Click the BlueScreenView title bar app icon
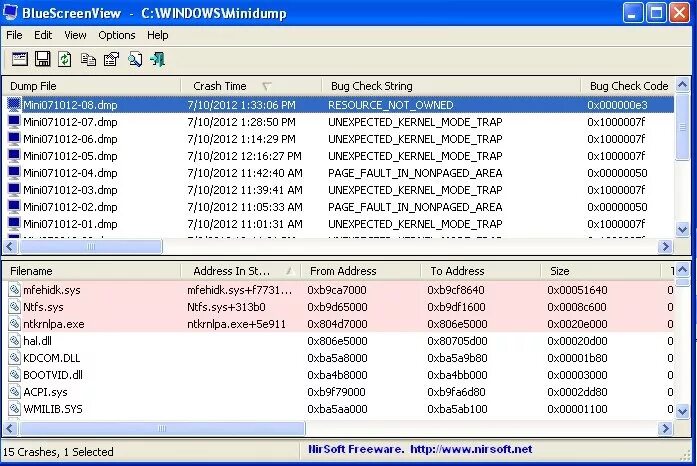 pyautogui.click(x=10, y=12)
